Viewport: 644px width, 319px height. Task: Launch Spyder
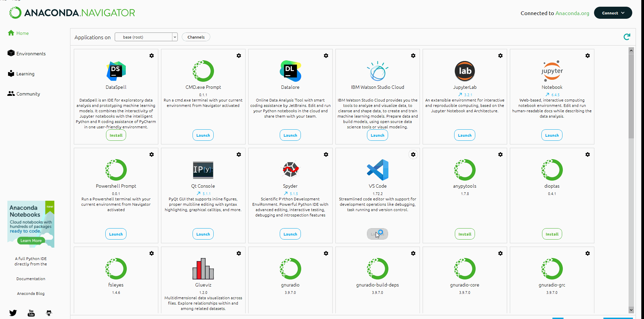(x=290, y=234)
